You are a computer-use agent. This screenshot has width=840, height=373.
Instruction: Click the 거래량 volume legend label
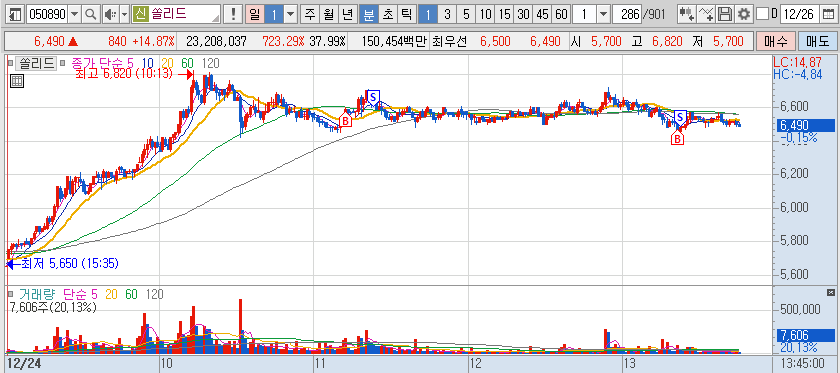(x=38, y=294)
